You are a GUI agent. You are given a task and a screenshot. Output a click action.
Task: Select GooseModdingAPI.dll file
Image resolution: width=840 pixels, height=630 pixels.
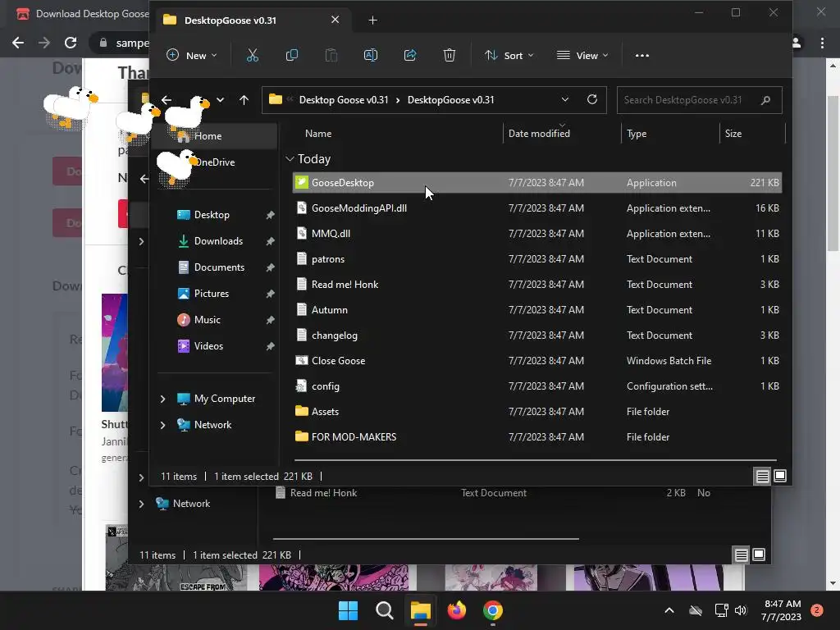pyautogui.click(x=537, y=208)
